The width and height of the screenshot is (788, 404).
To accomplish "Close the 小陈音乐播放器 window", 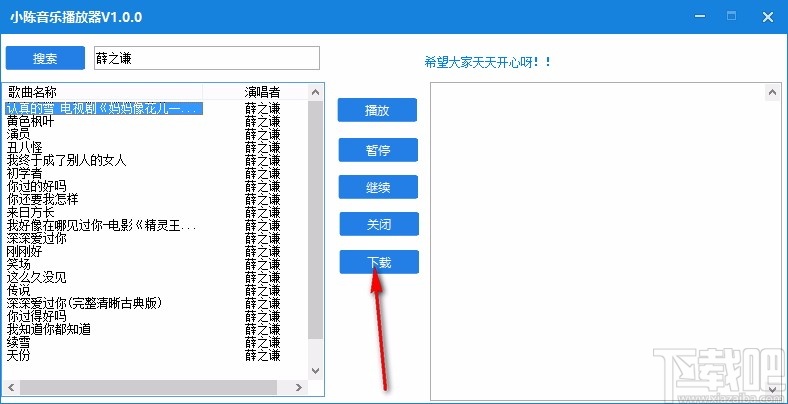I will point(768,17).
